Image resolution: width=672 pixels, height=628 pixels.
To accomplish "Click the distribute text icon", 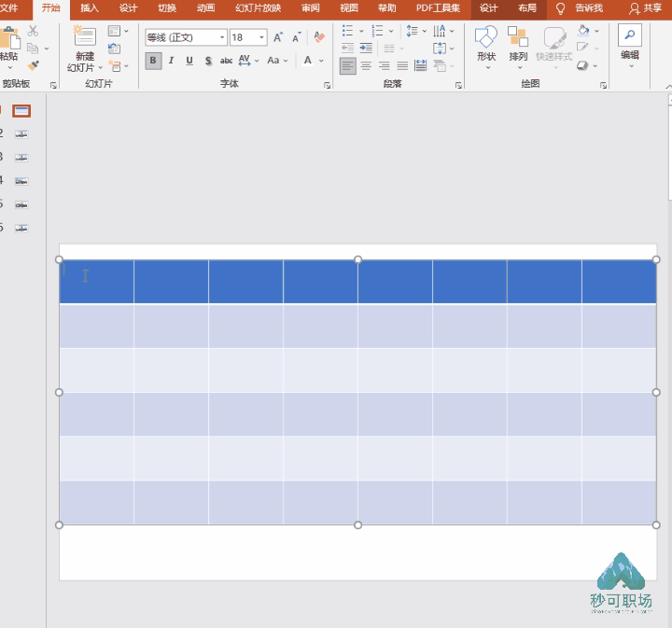I will click(420, 65).
